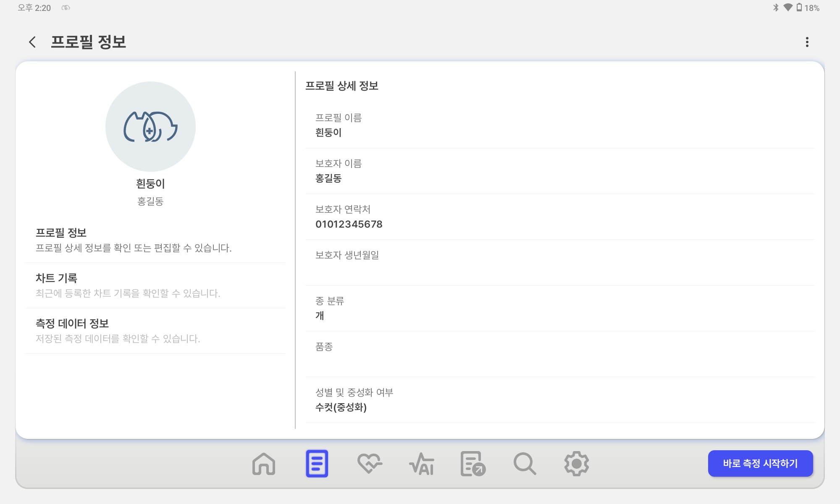Tap the empty 보호자 생년월일 row

coord(559,262)
